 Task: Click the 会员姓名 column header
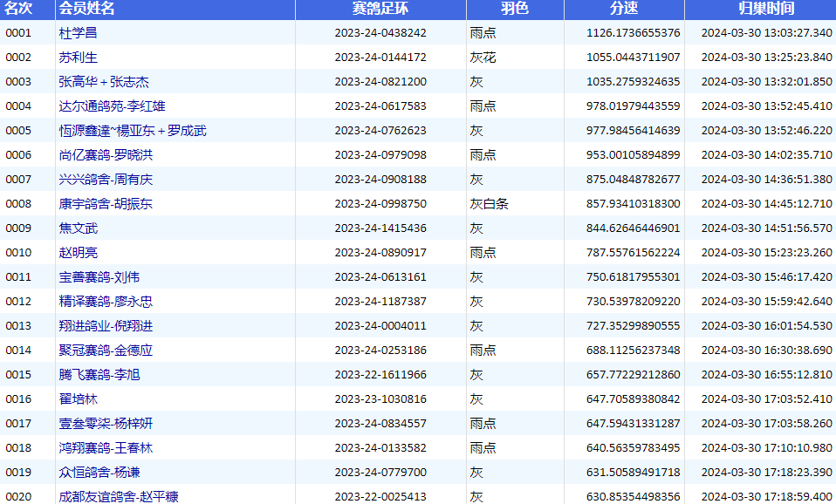pos(86,9)
